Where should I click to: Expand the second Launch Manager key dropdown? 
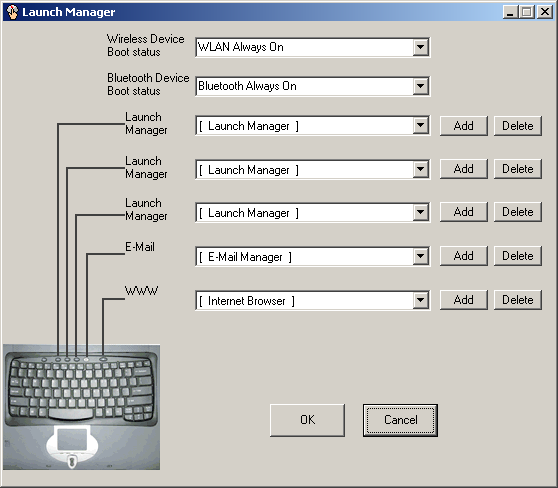(x=420, y=169)
